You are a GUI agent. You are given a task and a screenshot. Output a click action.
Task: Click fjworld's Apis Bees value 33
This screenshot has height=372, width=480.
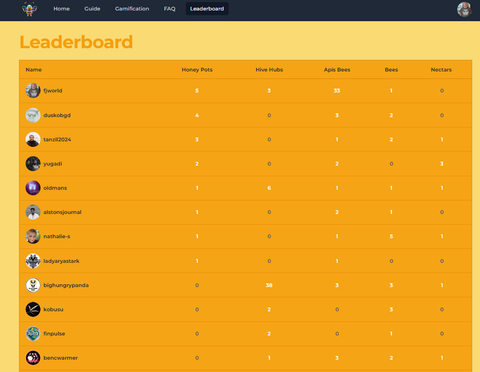[337, 91]
